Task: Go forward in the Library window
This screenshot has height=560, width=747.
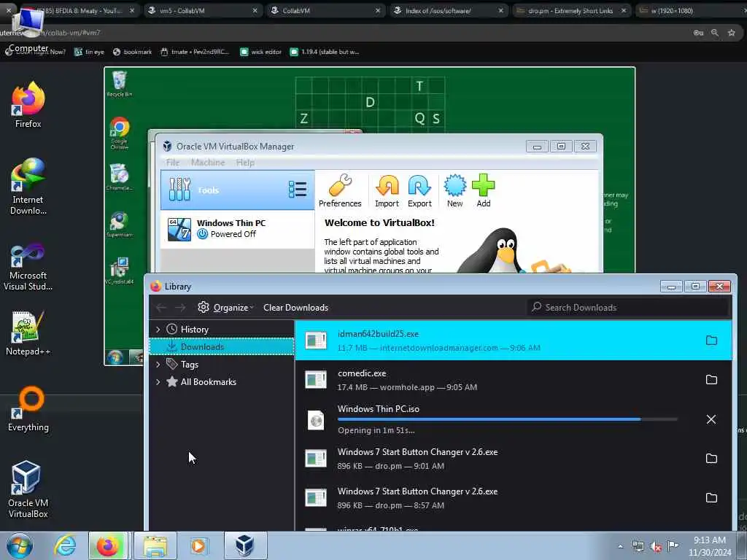Action: (x=180, y=308)
